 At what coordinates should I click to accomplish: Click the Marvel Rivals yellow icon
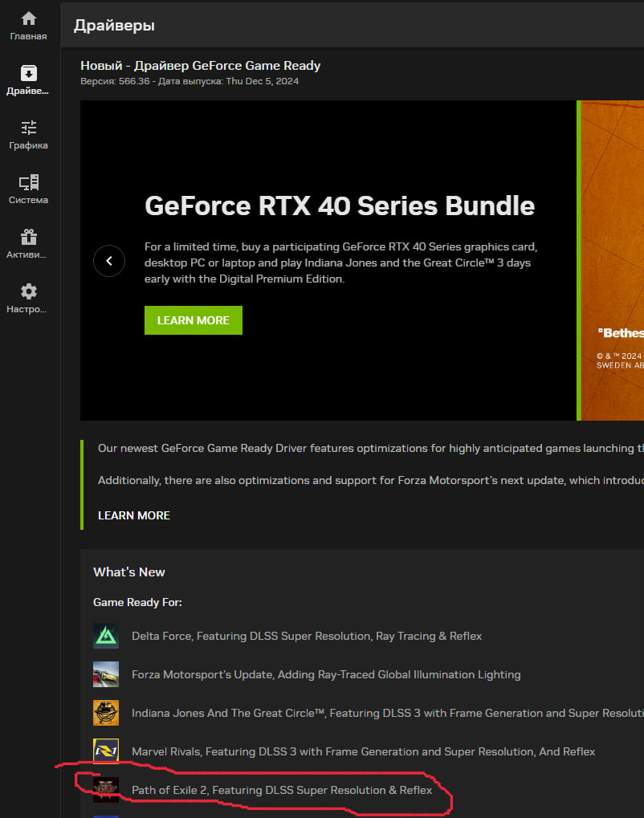(106, 751)
